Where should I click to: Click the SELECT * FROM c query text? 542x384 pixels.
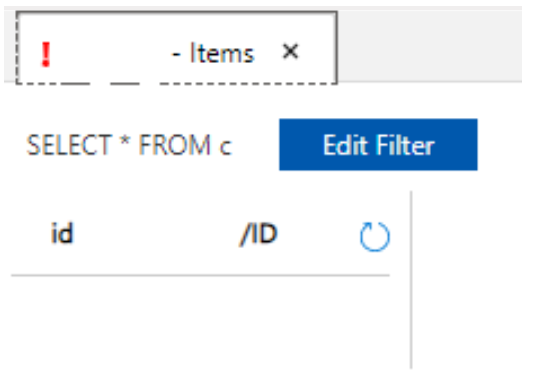coord(129,145)
